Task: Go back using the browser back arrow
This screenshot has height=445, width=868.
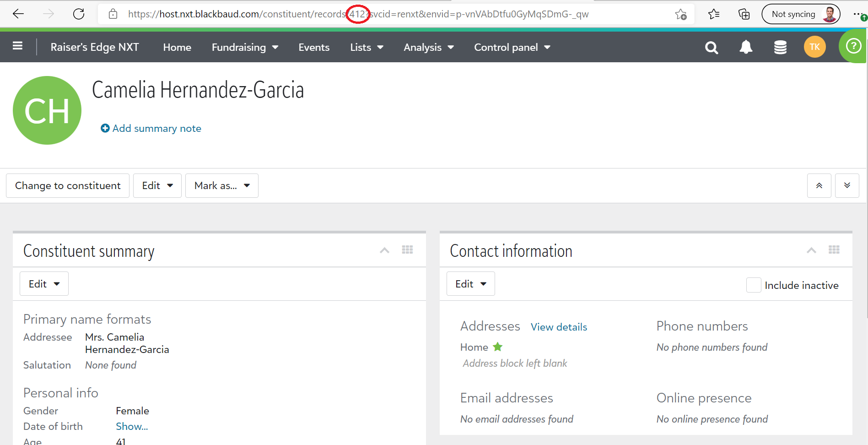Action: tap(18, 14)
